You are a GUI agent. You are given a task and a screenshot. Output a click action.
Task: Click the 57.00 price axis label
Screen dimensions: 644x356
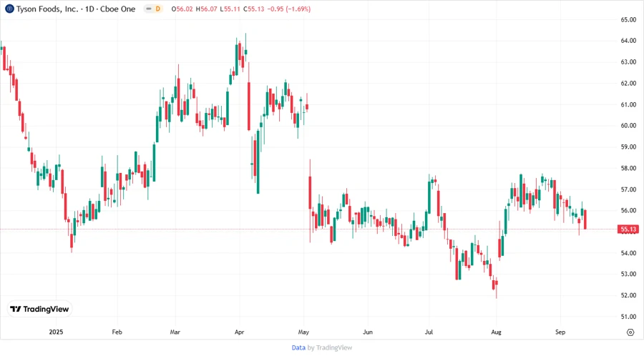click(x=628, y=189)
